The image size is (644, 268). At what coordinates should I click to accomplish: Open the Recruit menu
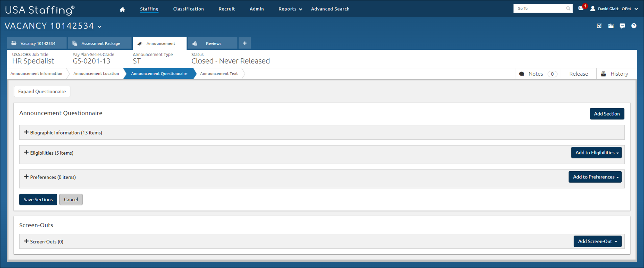pyautogui.click(x=227, y=9)
